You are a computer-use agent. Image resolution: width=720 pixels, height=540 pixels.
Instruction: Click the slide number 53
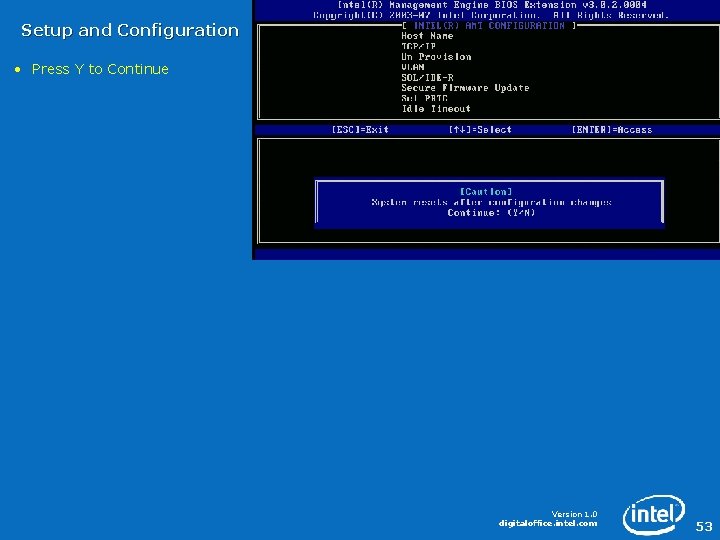(704, 526)
